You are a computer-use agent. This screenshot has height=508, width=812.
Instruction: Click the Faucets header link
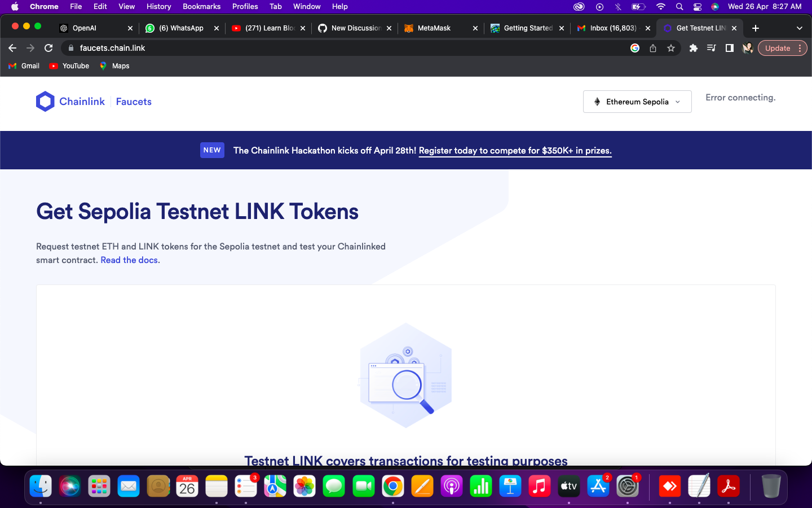click(x=134, y=102)
